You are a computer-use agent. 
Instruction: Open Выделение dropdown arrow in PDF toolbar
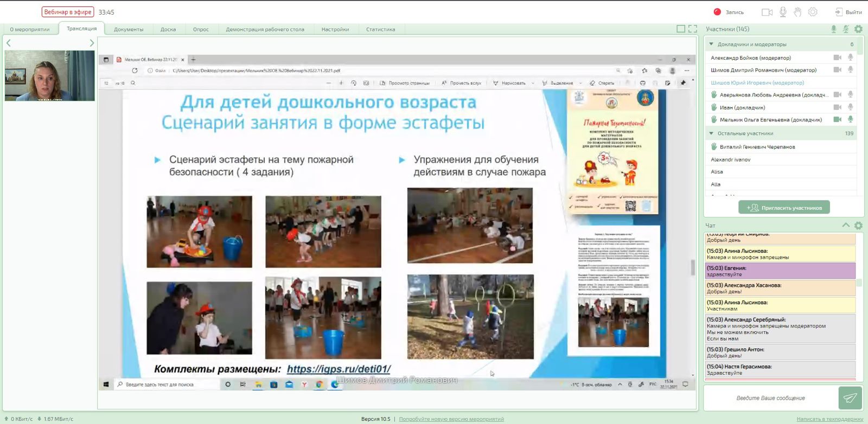(580, 83)
